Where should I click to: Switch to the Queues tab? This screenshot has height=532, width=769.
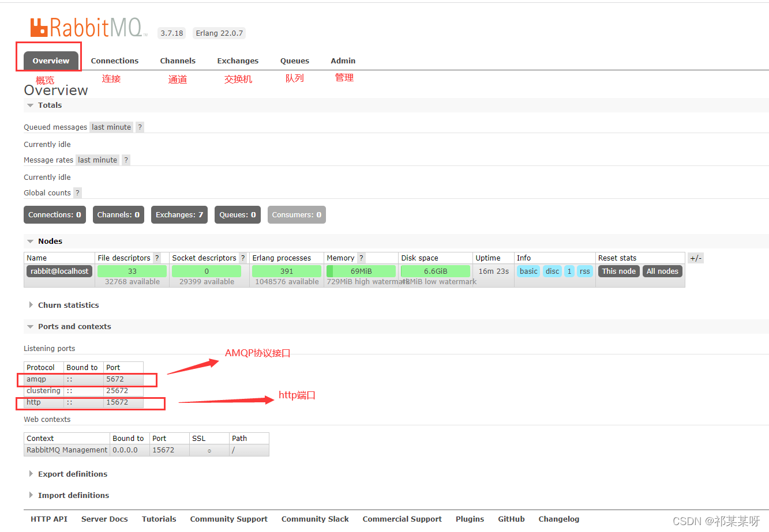coord(295,61)
